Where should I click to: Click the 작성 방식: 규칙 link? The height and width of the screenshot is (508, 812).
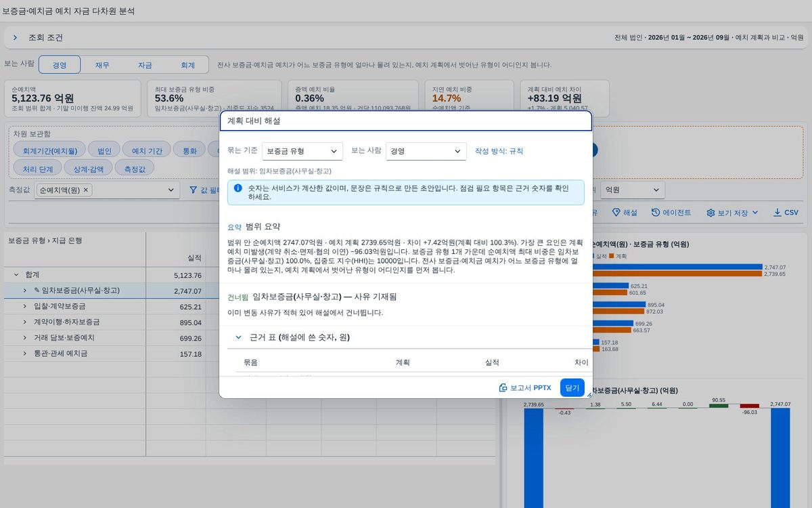coord(499,151)
